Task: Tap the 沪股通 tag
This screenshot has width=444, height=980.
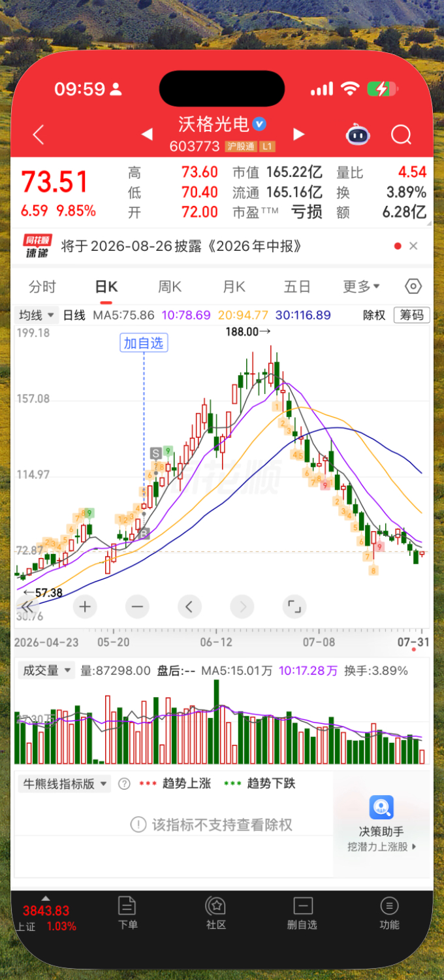Action: coord(242,147)
